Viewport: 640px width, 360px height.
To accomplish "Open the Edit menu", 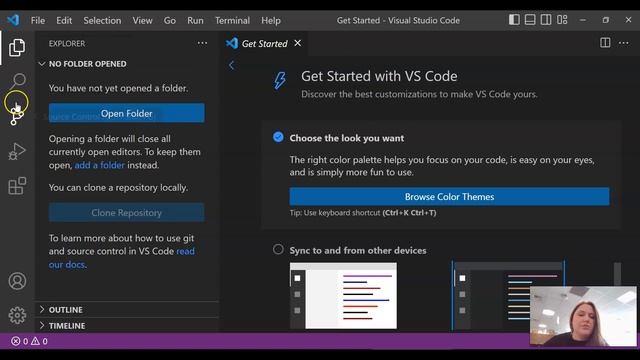I will click(x=64, y=20).
